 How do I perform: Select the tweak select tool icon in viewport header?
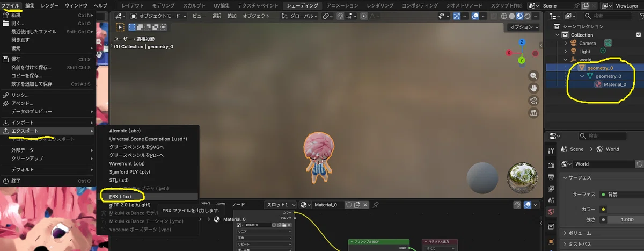pos(120,27)
